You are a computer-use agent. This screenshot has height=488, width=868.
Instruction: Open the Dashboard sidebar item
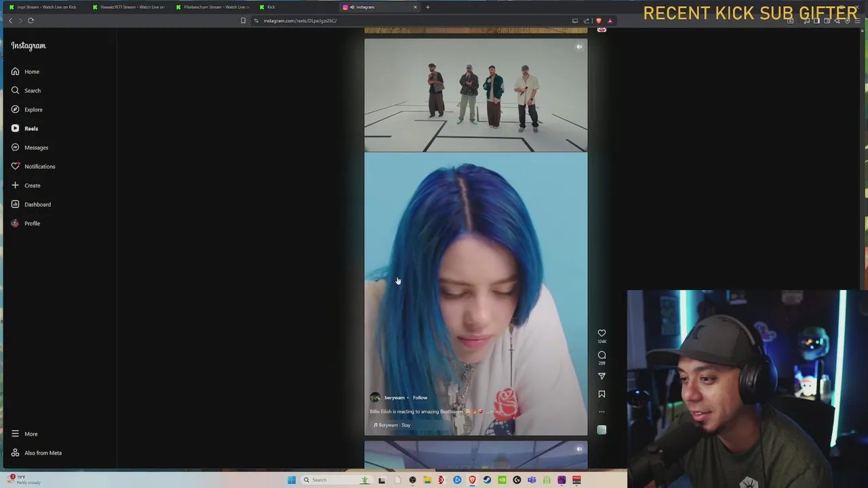coord(31,204)
